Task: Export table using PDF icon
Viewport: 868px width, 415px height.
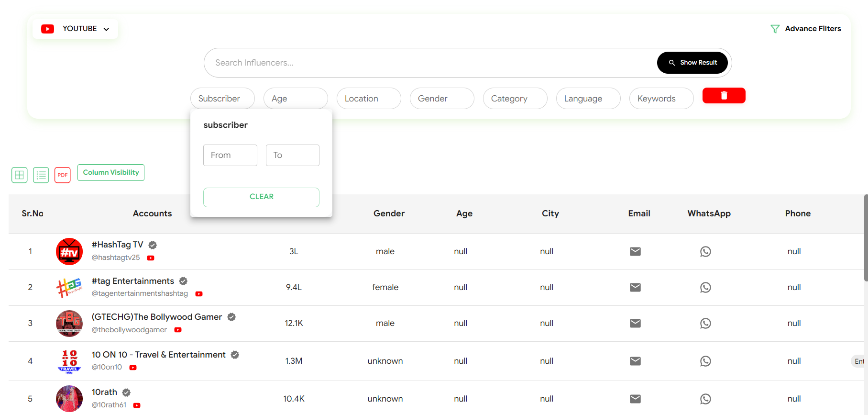Action: 63,175
